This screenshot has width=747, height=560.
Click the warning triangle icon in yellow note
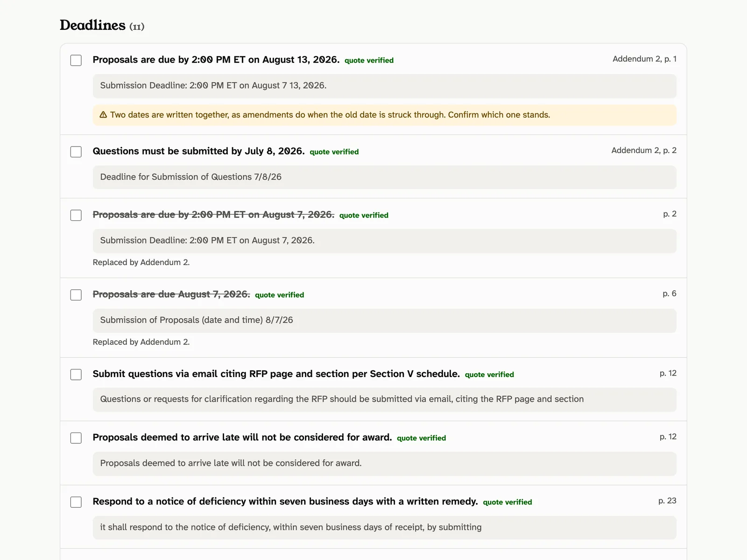[104, 115]
